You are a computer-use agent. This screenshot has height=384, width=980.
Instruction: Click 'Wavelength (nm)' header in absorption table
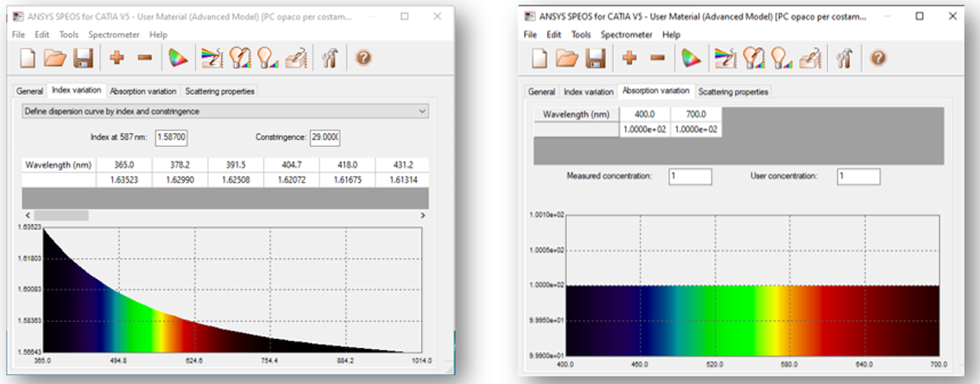(576, 114)
